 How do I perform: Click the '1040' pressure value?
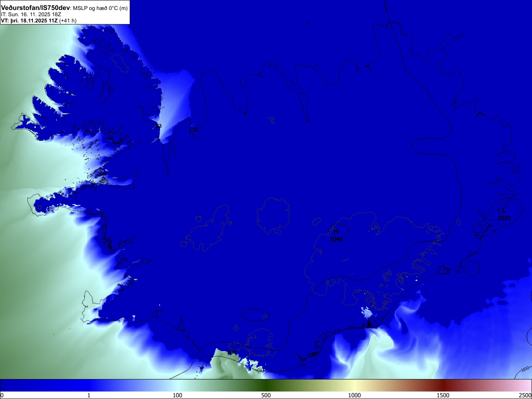coord(335,239)
